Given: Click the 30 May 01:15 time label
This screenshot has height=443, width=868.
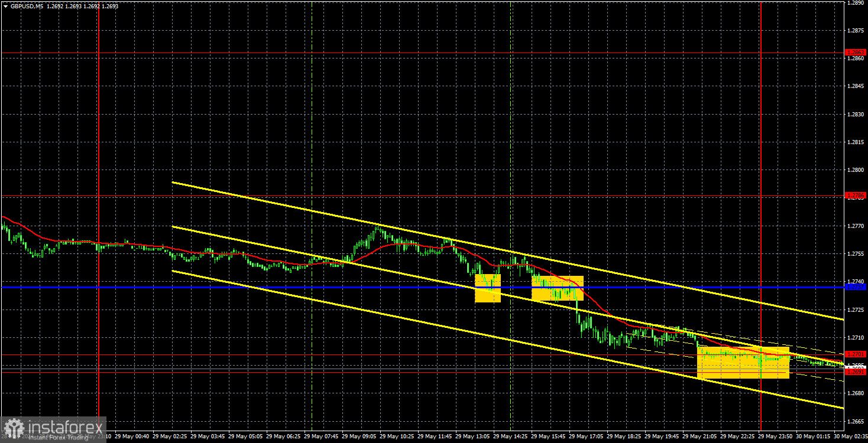Looking at the screenshot, I should 813,437.
